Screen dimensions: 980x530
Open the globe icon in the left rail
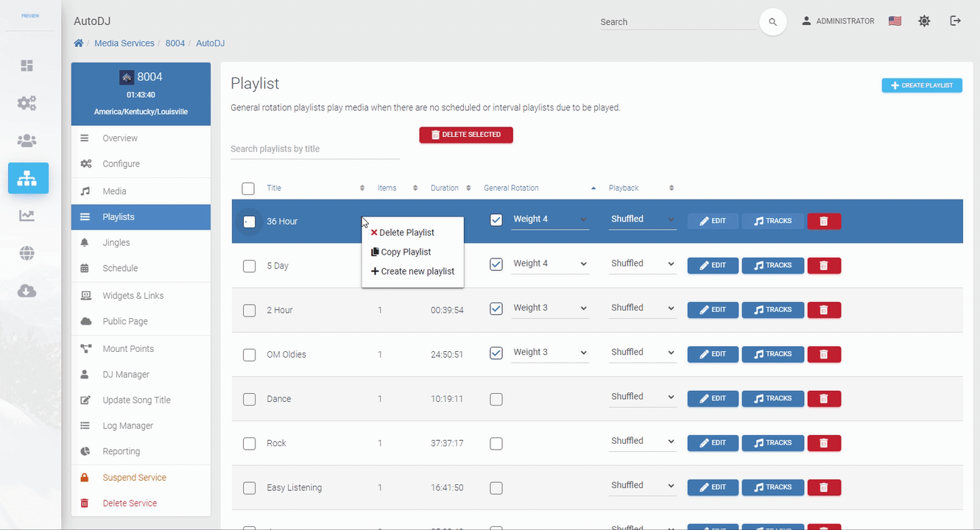tap(27, 254)
